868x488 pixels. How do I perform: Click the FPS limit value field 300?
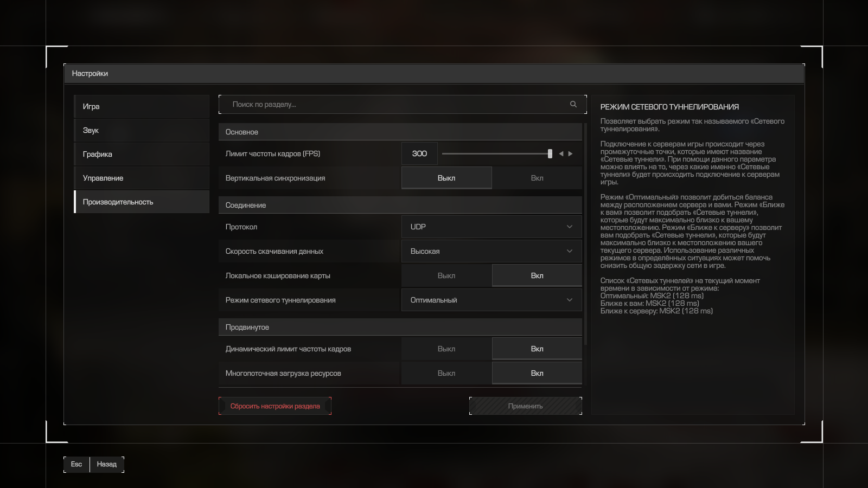tap(419, 153)
